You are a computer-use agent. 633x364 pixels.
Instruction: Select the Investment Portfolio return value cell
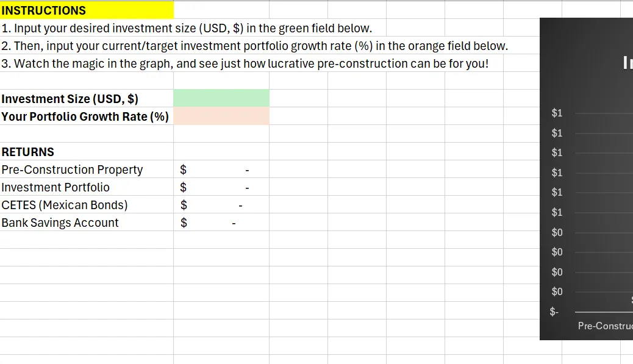[221, 187]
